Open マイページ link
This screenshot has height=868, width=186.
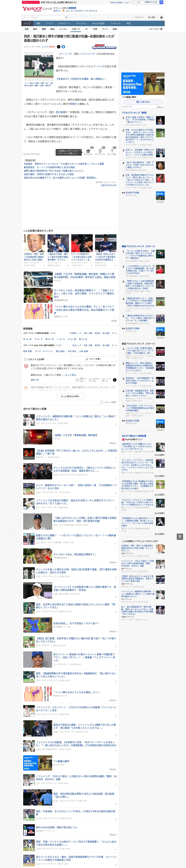click(x=139, y=17)
